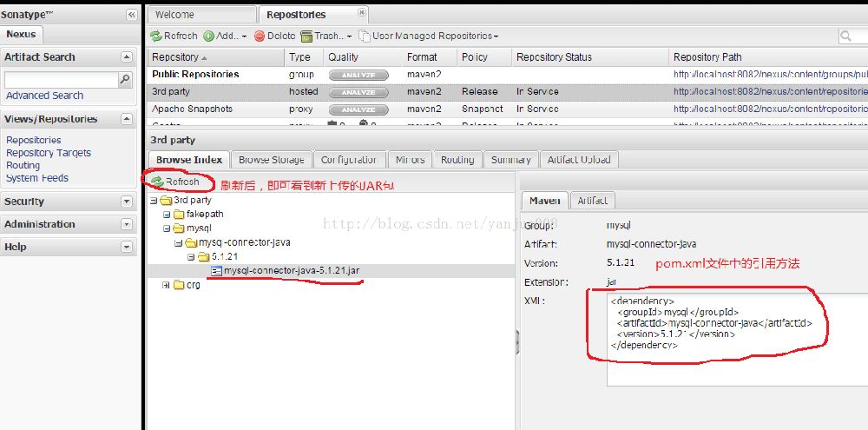Toggle the fakepath folder node
The height and width of the screenshot is (430, 868).
click(166, 215)
